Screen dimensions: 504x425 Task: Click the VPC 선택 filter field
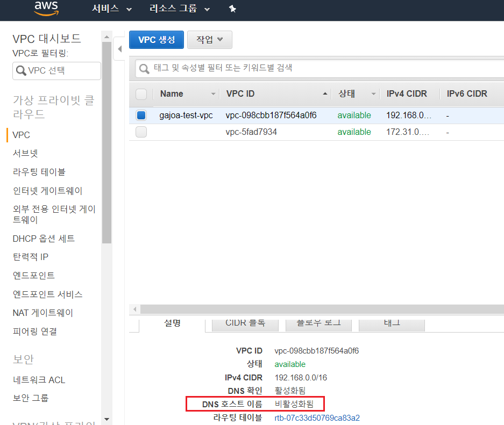pyautogui.click(x=56, y=70)
